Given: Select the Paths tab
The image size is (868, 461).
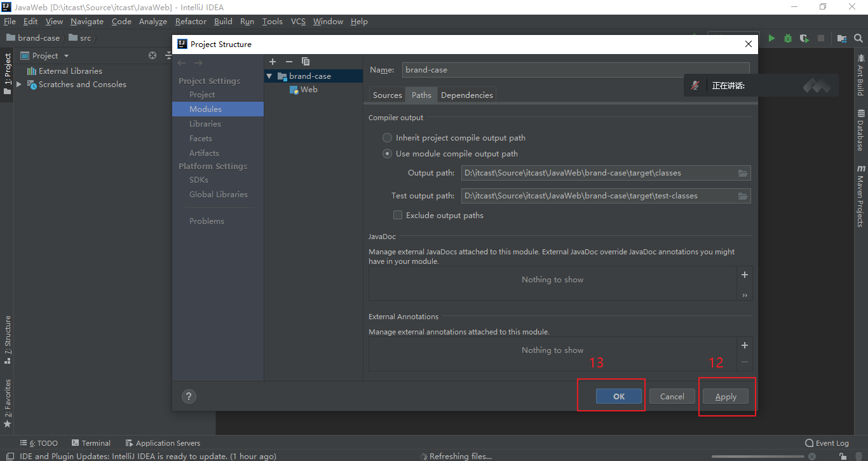Looking at the screenshot, I should point(421,95).
